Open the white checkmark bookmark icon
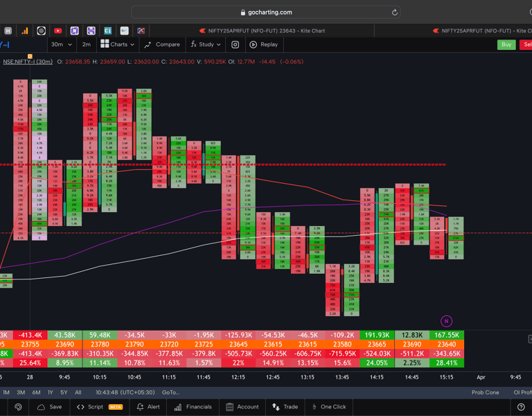The width and height of the screenshot is (532, 416). pyautogui.click(x=124, y=31)
